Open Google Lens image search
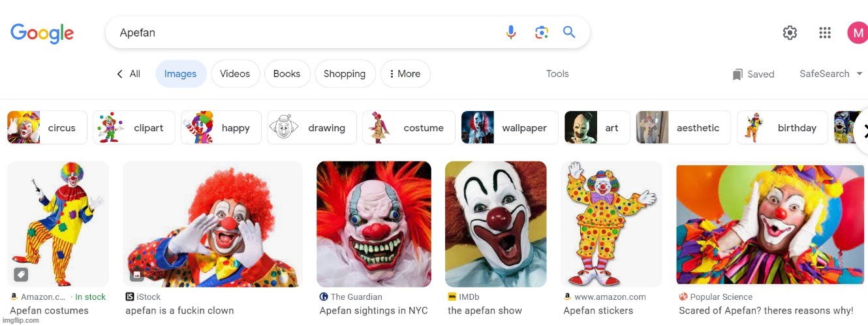Screen dimensions: 868x326 click(541, 33)
